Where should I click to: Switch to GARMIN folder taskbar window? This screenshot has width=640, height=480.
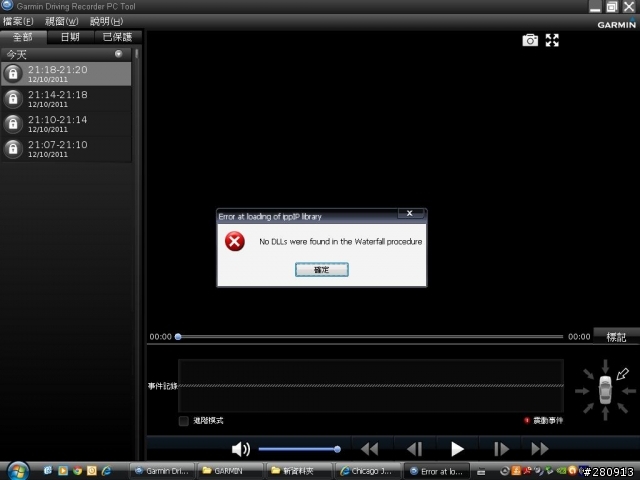[x=230, y=471]
